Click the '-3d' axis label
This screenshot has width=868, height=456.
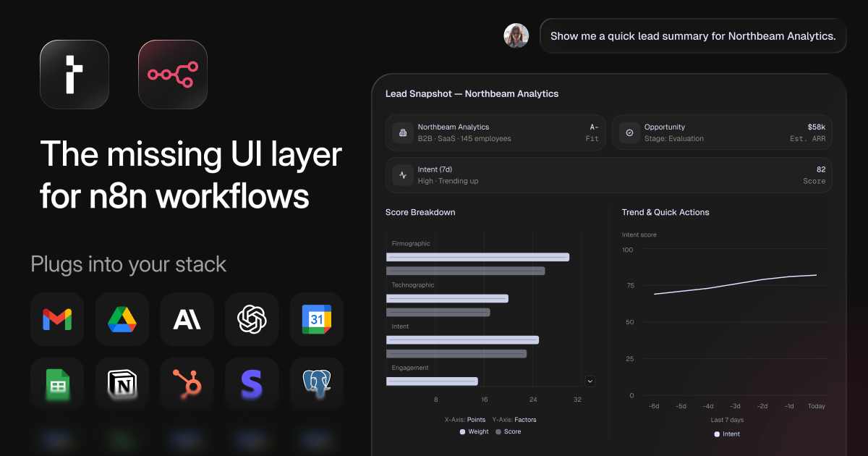(x=735, y=406)
